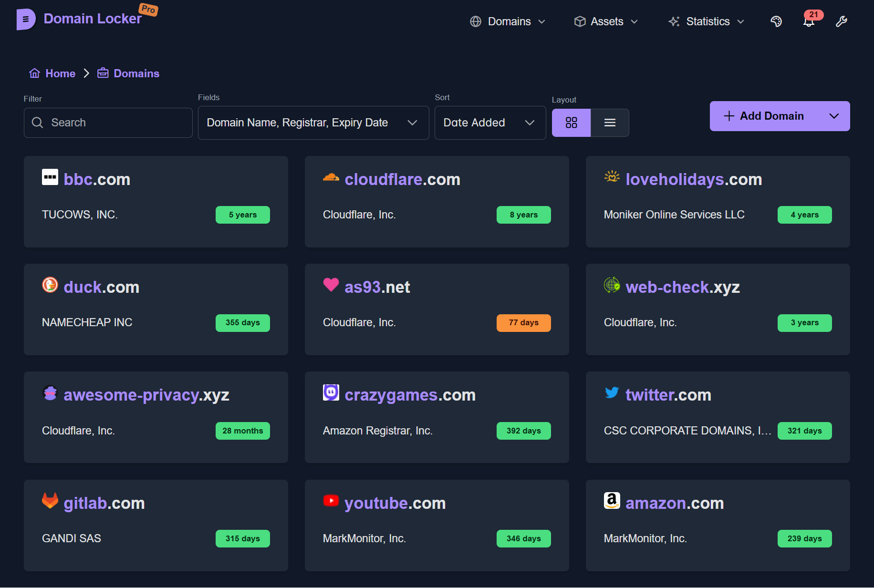Open the Statistics menu
This screenshot has height=588, width=874.
pyautogui.click(x=707, y=21)
